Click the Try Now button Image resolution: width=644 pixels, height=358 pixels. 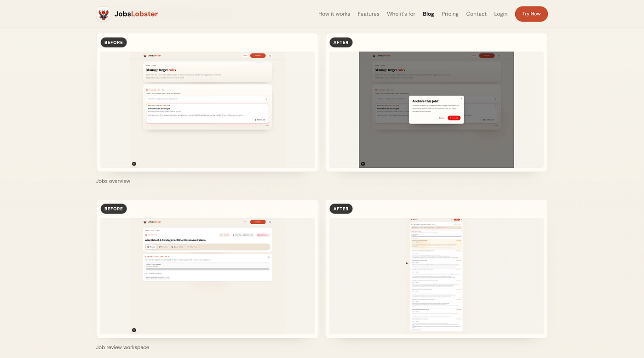click(531, 14)
